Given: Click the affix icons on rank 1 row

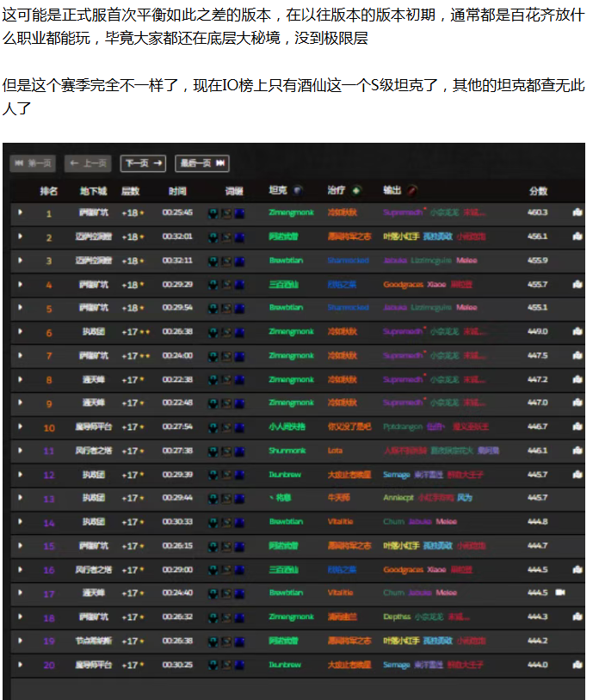Looking at the screenshot, I should [226, 212].
